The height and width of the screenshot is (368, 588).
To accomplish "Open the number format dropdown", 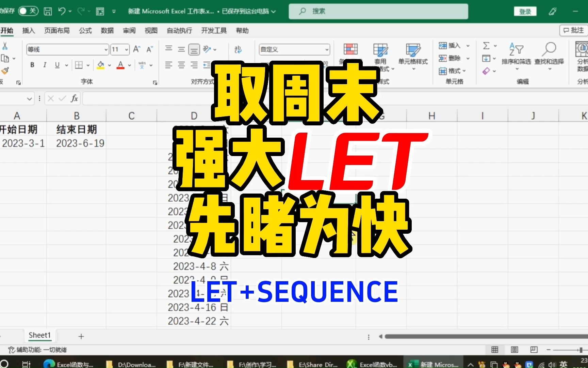I will [x=327, y=50].
